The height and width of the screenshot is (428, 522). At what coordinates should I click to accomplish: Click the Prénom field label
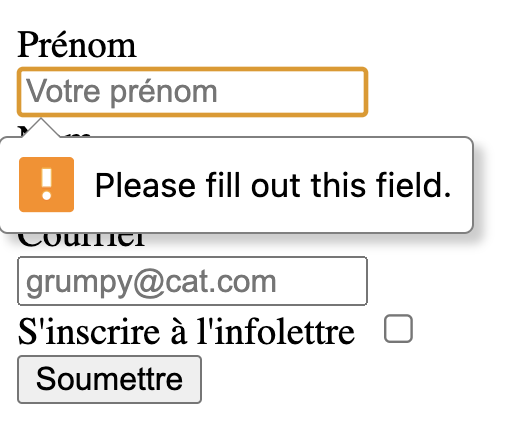pyautogui.click(x=77, y=45)
